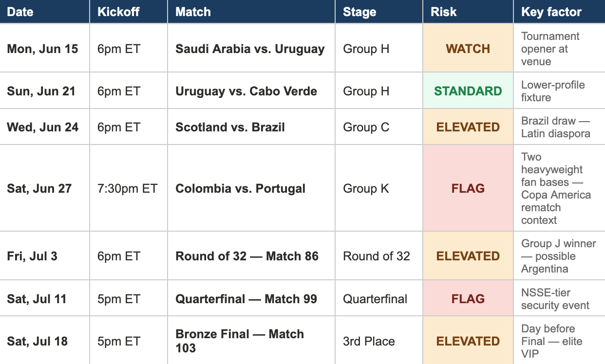The image size is (605, 364).
Task: Click the WATCH risk badge
Action: (468, 49)
